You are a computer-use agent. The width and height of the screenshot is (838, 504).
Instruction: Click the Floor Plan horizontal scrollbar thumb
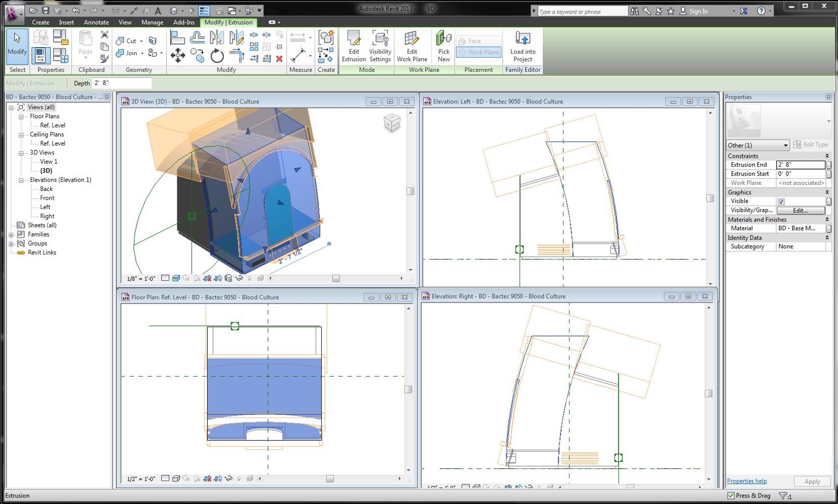tap(330, 479)
